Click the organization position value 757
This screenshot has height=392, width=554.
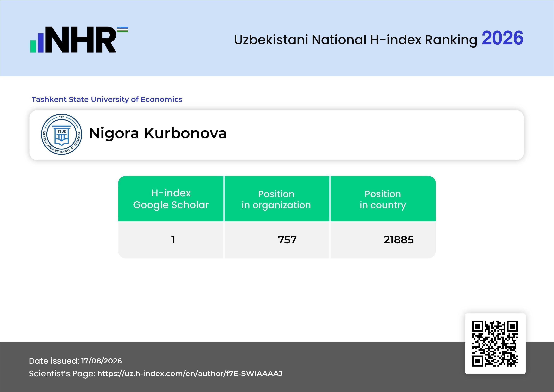(x=287, y=240)
